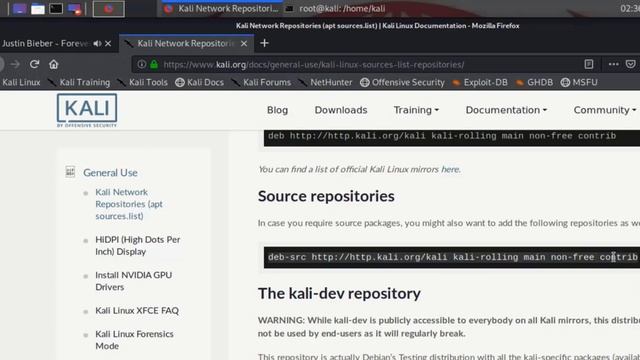This screenshot has width=640, height=360.
Task: Open the page actions three-dot menu
Action: pos(613,64)
